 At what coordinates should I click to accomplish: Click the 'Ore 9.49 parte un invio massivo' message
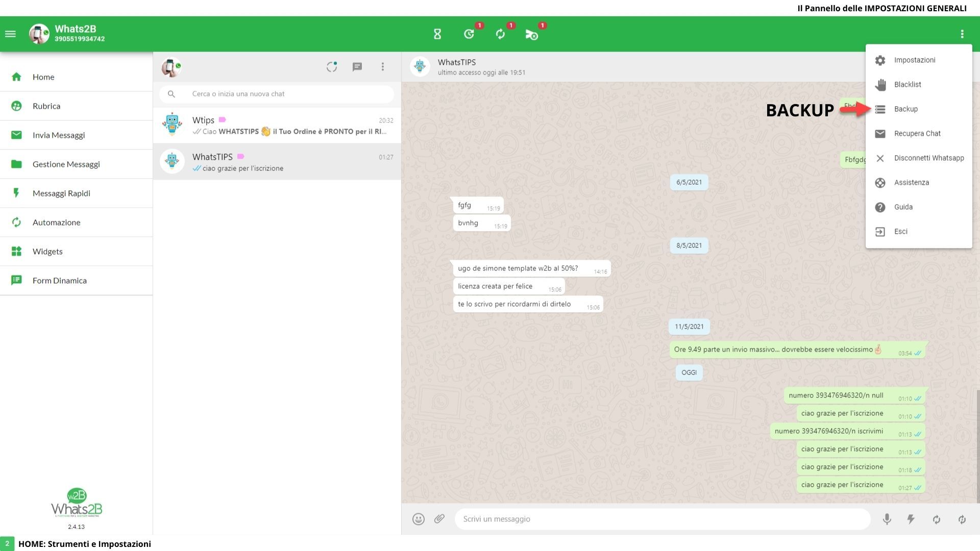tap(798, 350)
